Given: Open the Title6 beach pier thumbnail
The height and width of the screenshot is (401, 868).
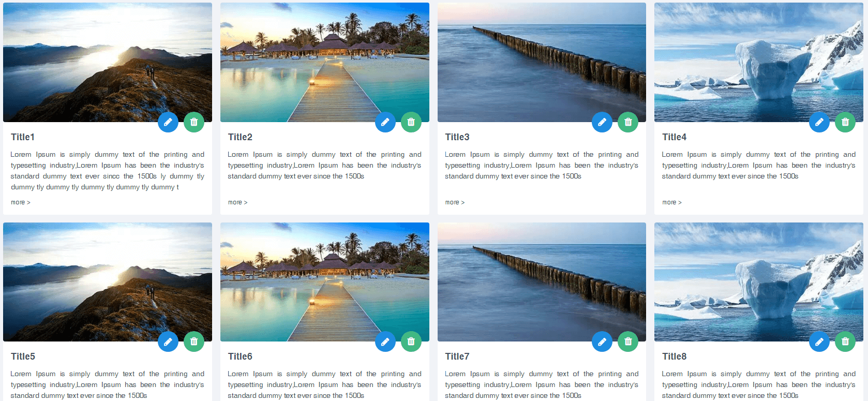Looking at the screenshot, I should click(x=325, y=282).
